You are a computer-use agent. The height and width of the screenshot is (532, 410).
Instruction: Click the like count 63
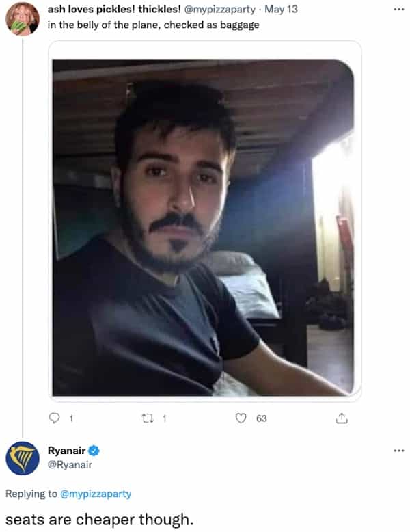point(262,418)
